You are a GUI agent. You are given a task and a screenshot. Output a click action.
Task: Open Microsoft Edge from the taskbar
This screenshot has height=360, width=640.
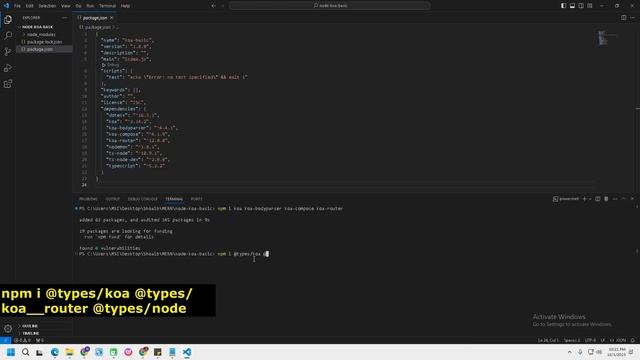[x=55, y=352]
